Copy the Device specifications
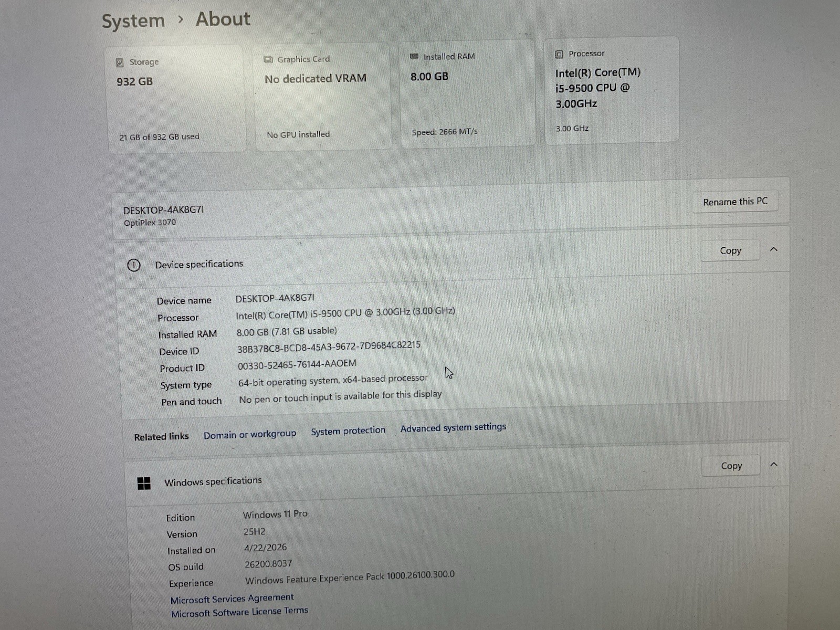Viewport: 840px width, 630px height. pyautogui.click(x=730, y=250)
